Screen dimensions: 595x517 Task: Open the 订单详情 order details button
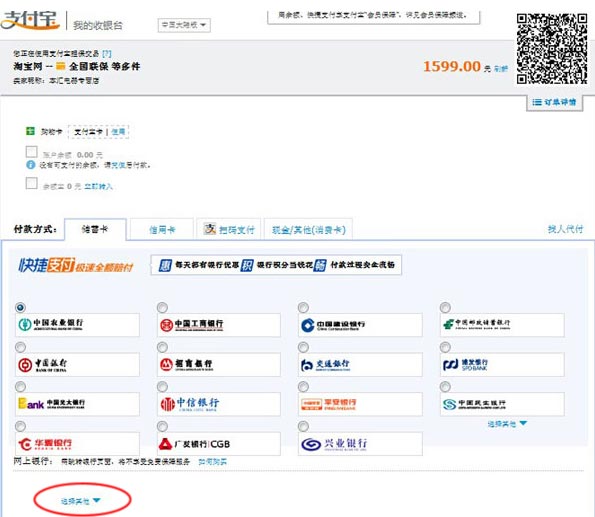click(x=554, y=102)
